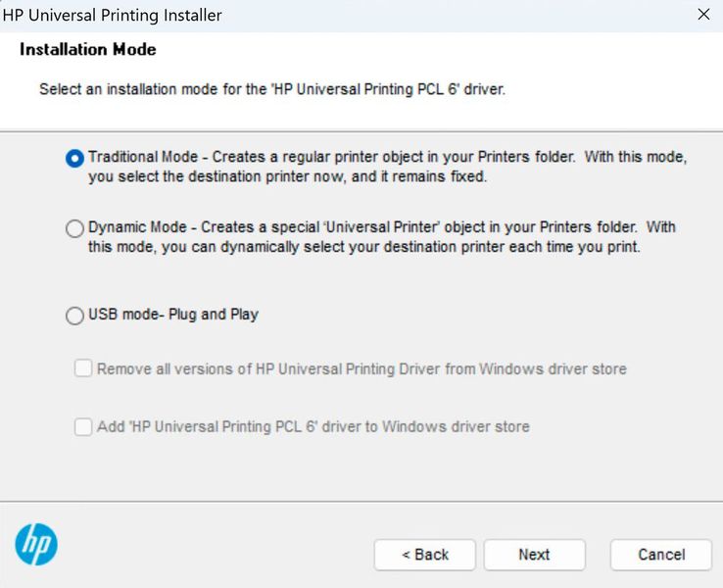Image resolution: width=723 pixels, height=588 pixels.
Task: Tick the Remove all versions checkbox
Action: pos(83,369)
